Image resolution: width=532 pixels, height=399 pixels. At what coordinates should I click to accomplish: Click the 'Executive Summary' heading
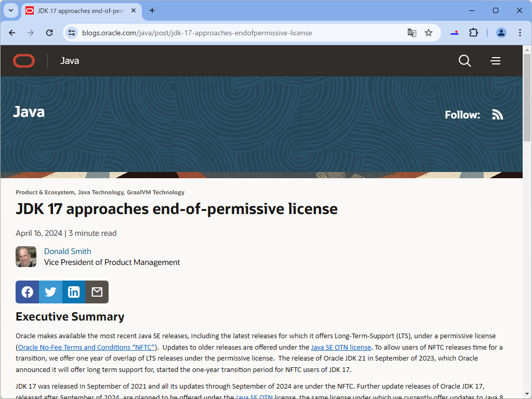pos(70,317)
